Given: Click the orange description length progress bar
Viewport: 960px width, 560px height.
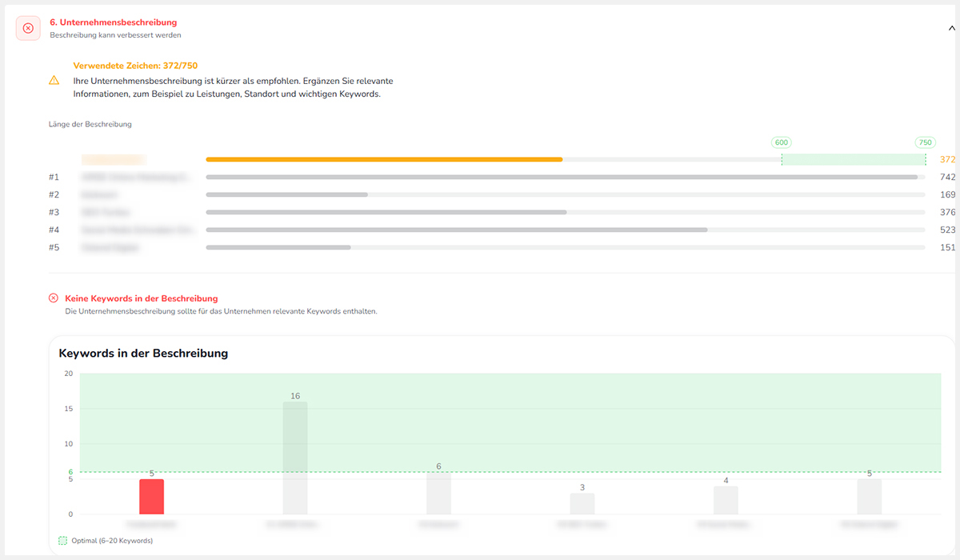Looking at the screenshot, I should click(384, 159).
